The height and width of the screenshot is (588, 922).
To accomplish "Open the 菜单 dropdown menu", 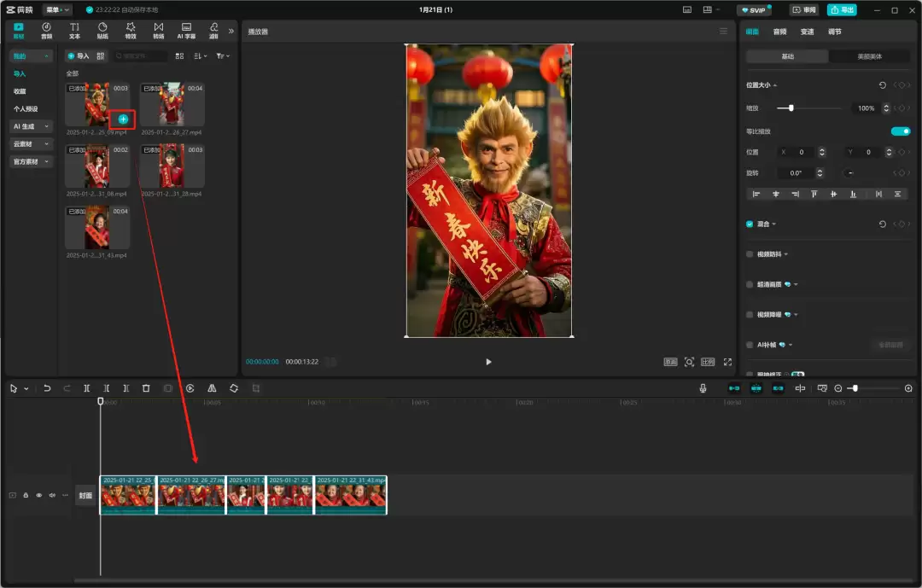I will point(57,9).
